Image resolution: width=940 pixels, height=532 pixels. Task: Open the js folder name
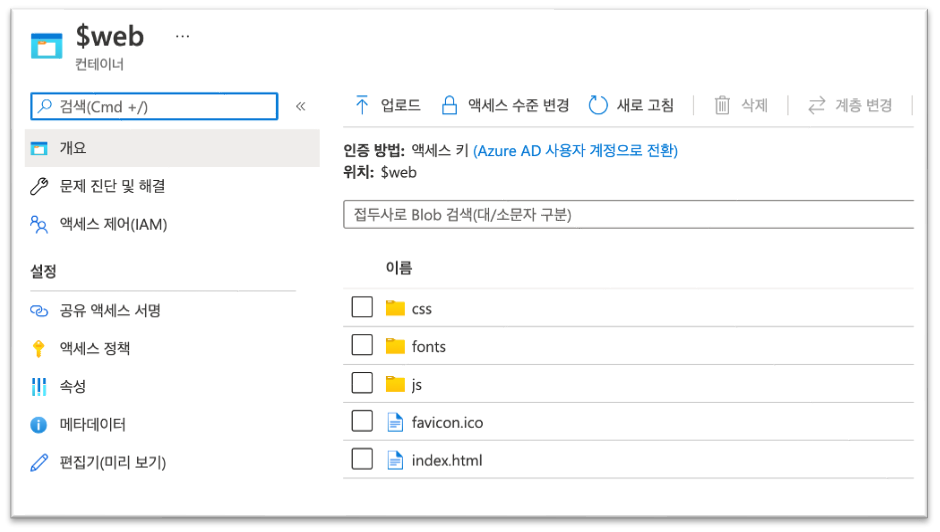[x=417, y=385]
